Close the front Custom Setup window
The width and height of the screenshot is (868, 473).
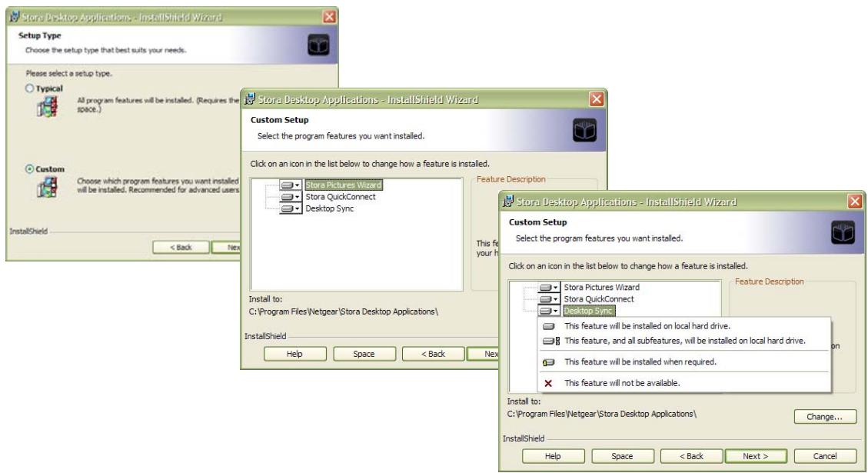[x=855, y=202]
